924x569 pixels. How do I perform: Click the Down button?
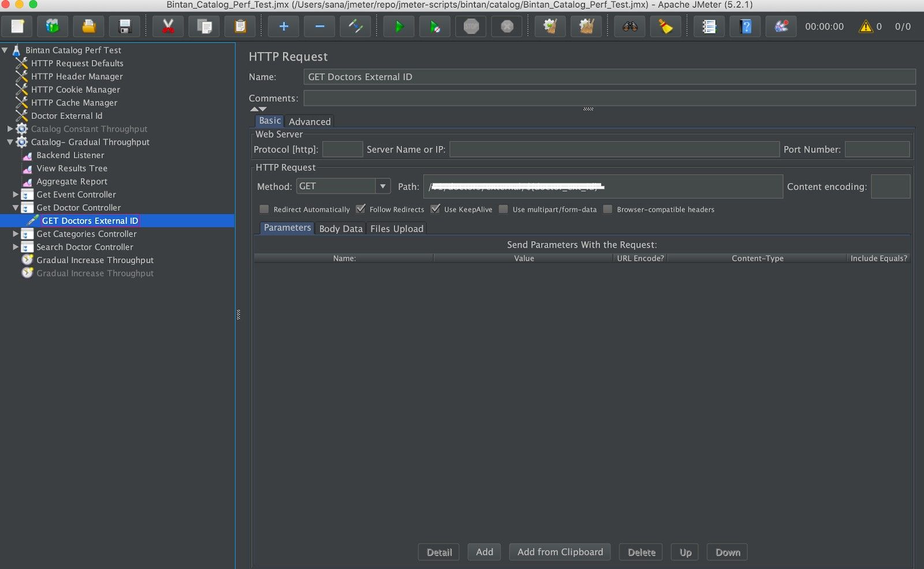[728, 552]
